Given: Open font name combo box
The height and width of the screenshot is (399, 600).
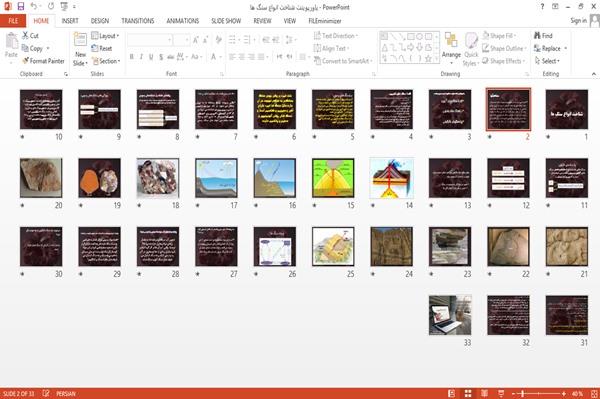Looking at the screenshot, I should (149, 40).
